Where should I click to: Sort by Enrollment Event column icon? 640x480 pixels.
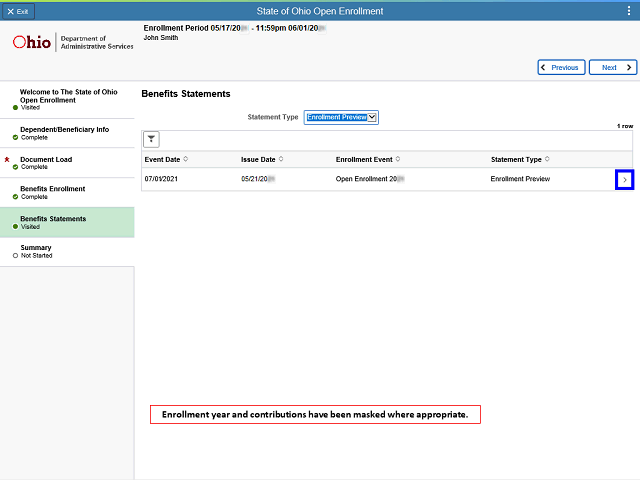[x=398, y=159]
